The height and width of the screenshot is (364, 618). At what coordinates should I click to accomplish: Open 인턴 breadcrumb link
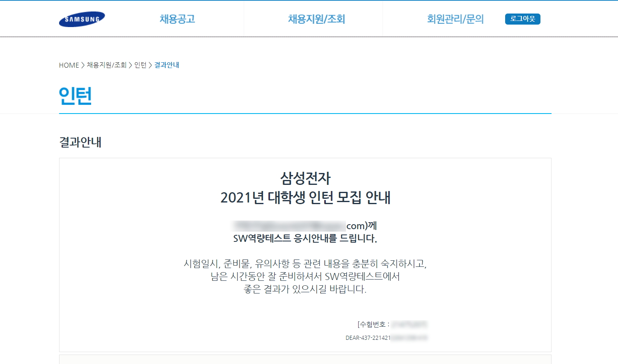pos(140,65)
